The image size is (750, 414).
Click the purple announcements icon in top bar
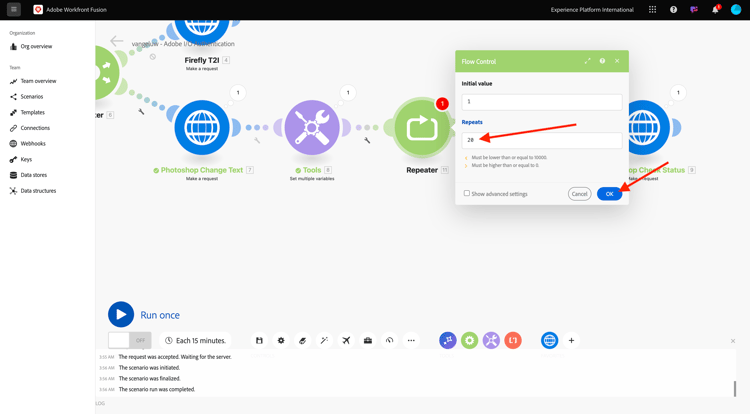coord(694,10)
